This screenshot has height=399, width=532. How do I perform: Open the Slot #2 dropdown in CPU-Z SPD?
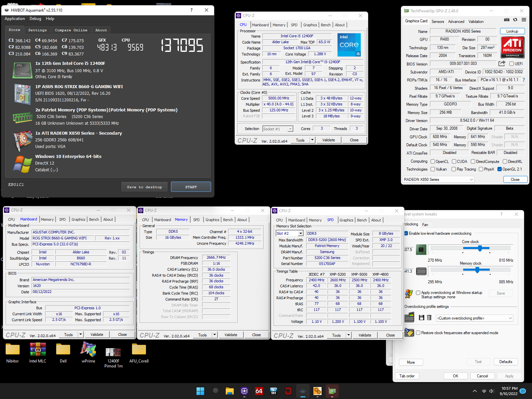[x=290, y=233]
